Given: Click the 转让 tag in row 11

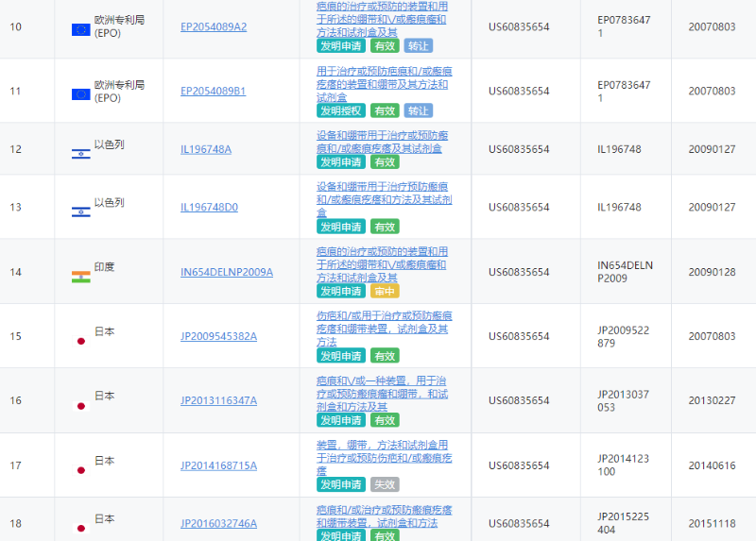Looking at the screenshot, I should [418, 110].
